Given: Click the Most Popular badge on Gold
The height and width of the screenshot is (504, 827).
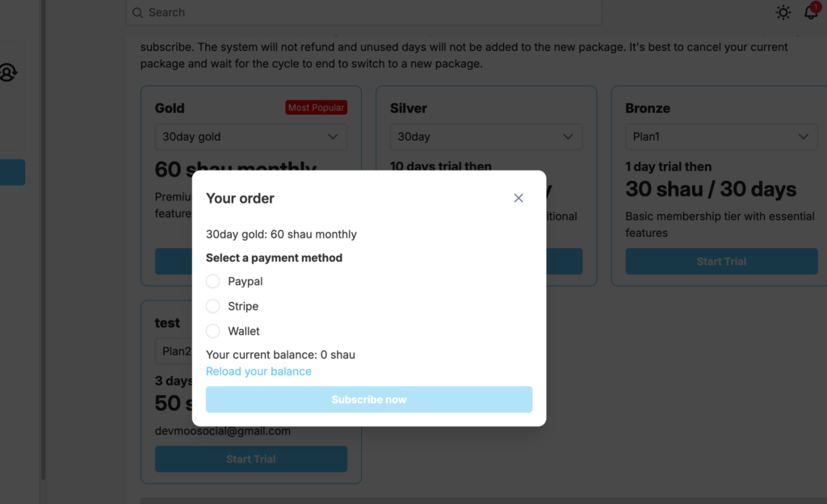Looking at the screenshot, I should point(316,107).
